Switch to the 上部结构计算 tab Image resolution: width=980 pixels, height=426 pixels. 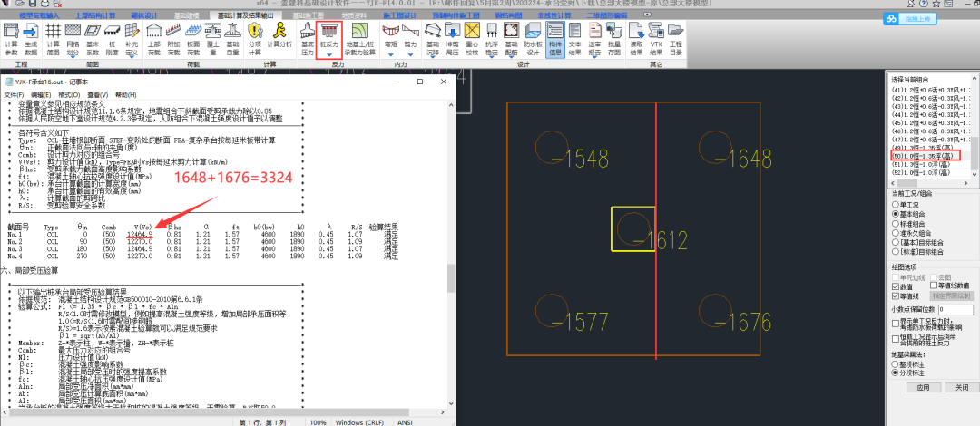point(95,15)
